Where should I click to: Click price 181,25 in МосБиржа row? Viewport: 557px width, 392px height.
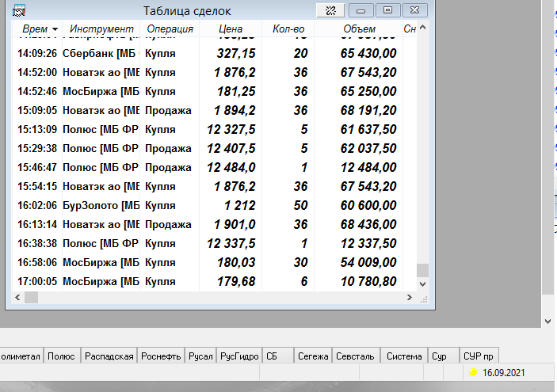pyautogui.click(x=236, y=91)
